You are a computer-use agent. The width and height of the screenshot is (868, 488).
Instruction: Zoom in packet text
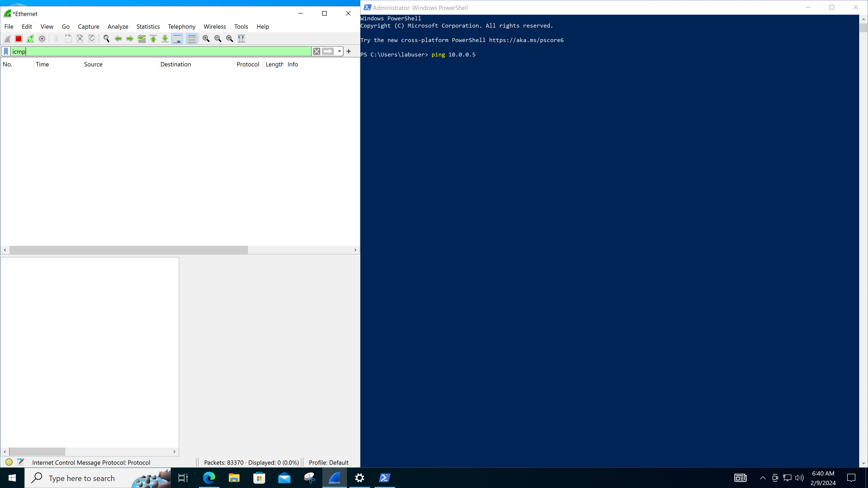point(206,39)
